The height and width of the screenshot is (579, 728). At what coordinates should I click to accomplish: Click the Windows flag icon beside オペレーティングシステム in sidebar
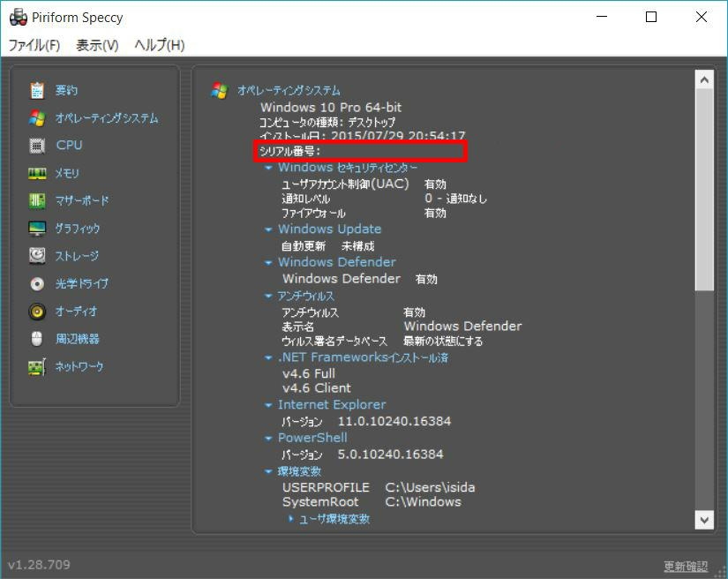point(37,118)
